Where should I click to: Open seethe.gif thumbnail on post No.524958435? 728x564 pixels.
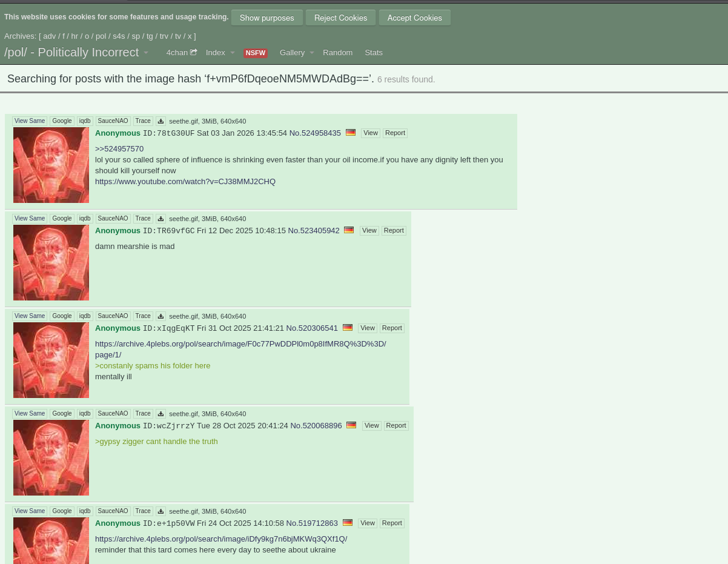pos(51,165)
